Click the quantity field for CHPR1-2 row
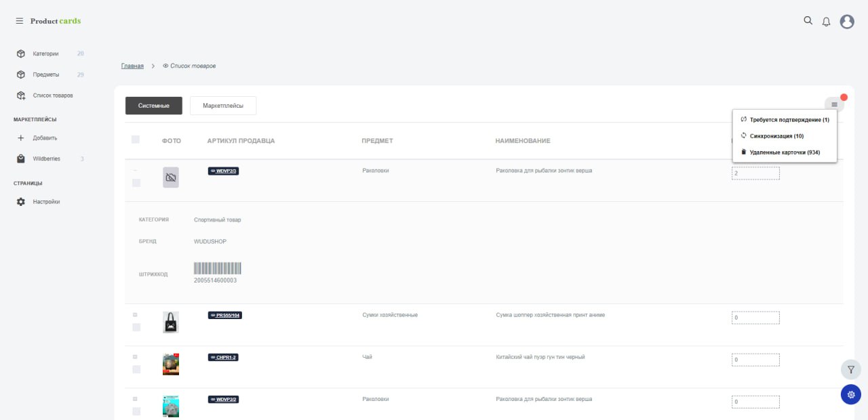This screenshot has height=420, width=868. [755, 360]
